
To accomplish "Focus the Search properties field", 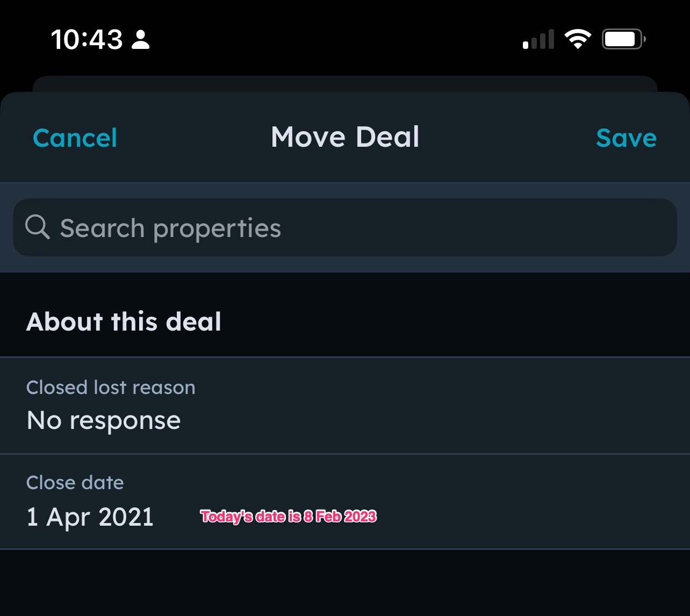I will click(x=355, y=228).
